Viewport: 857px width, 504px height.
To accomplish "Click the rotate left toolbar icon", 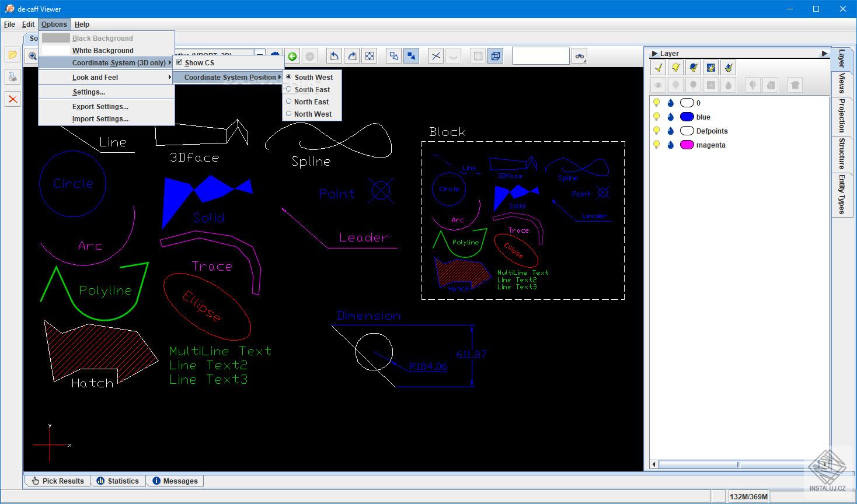I will coord(335,56).
